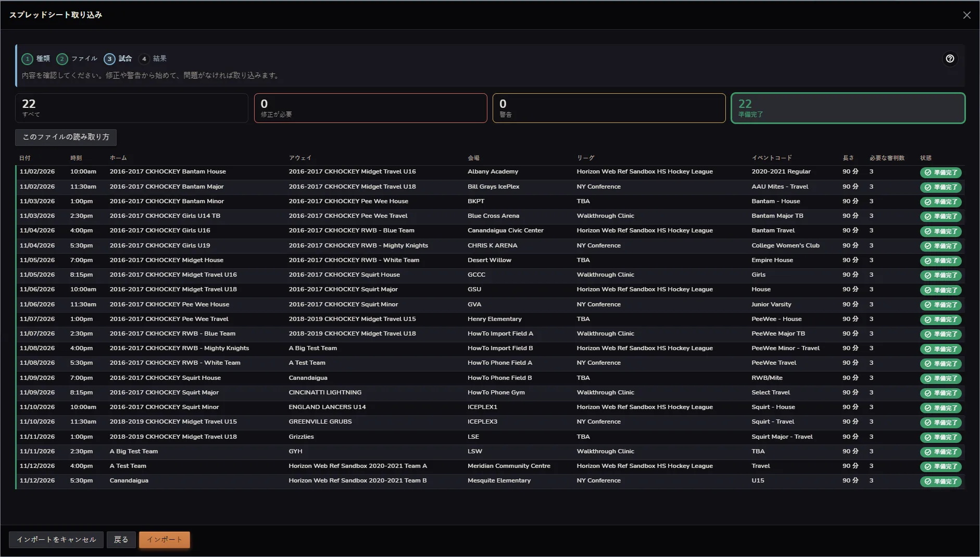Click ready badge for ICEPLEX1 row
Screen dimensions: 980x557
(x=940, y=408)
